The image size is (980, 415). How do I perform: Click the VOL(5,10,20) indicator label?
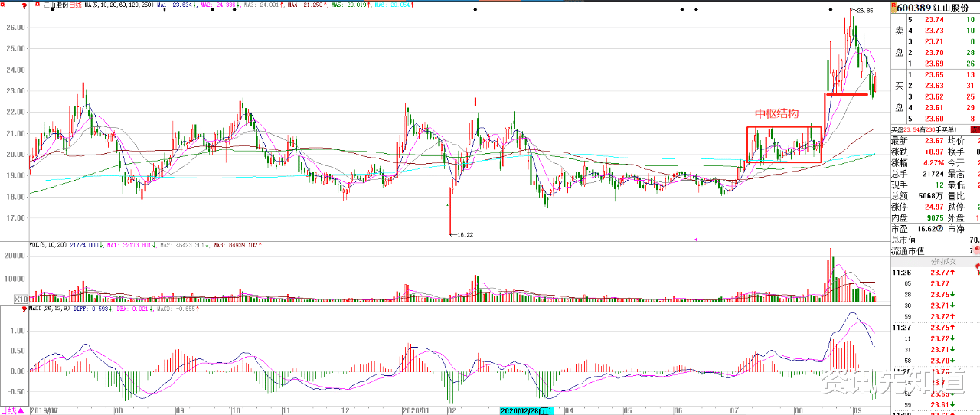click(x=47, y=246)
